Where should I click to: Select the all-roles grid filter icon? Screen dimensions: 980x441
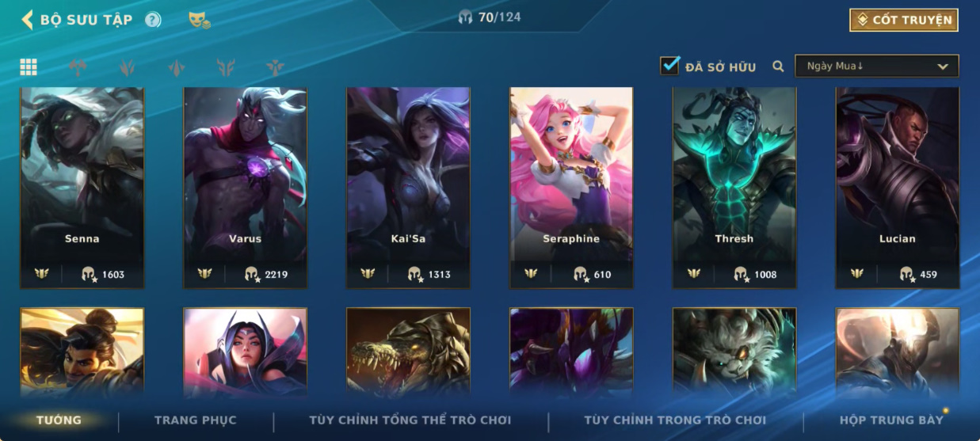coord(29,67)
